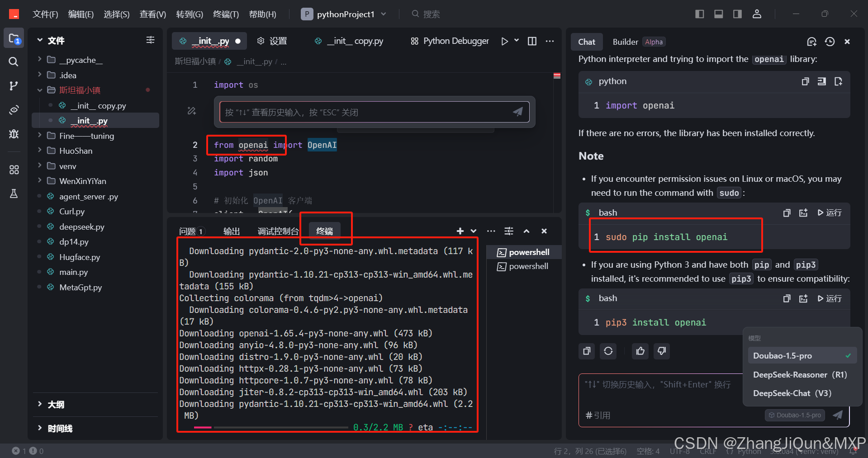Run the pip3 install openai command
Image resolution: width=868 pixels, height=458 pixels.
point(830,298)
